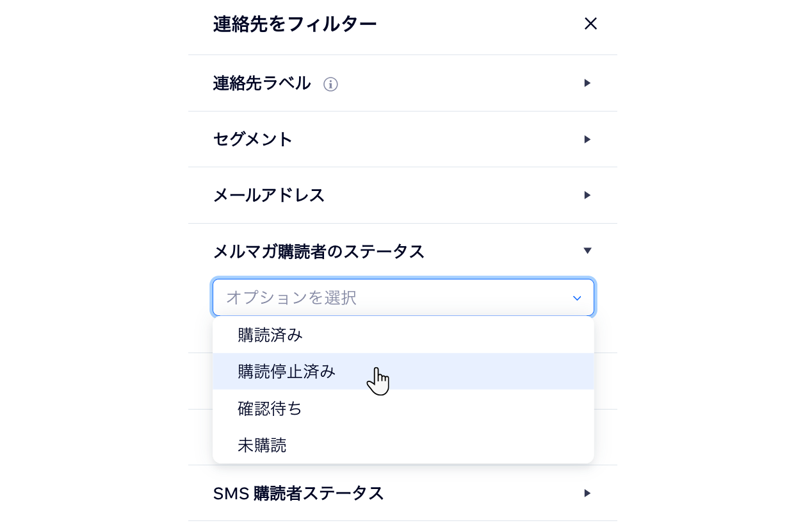Choose 未購読 from the status dropdown
This screenshot has width=812, height=523.
pyautogui.click(x=262, y=445)
